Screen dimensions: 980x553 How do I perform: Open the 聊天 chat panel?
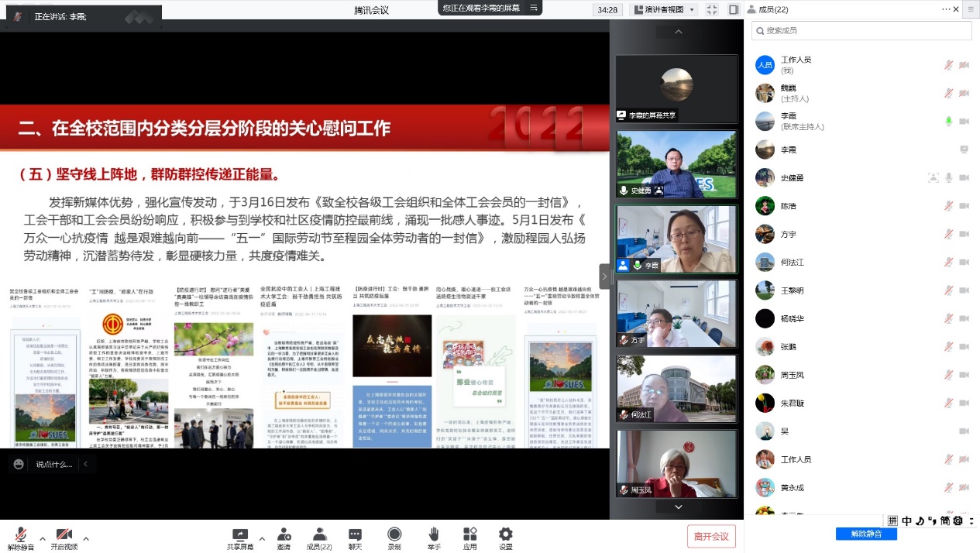point(355,535)
